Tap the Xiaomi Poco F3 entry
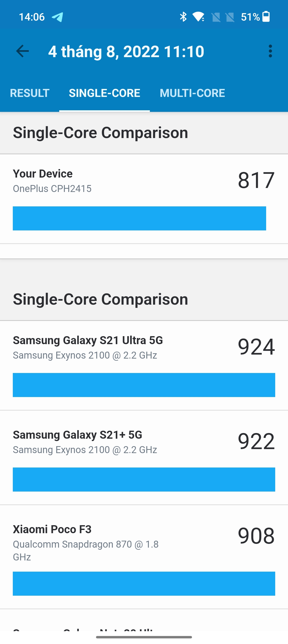Image resolution: width=288 pixels, height=644 pixels. pos(144,557)
